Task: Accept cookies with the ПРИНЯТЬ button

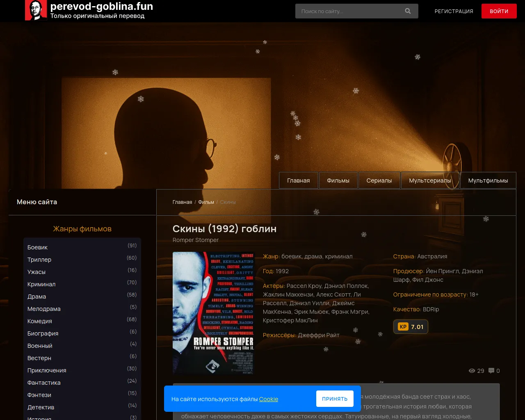Action: pos(335,398)
